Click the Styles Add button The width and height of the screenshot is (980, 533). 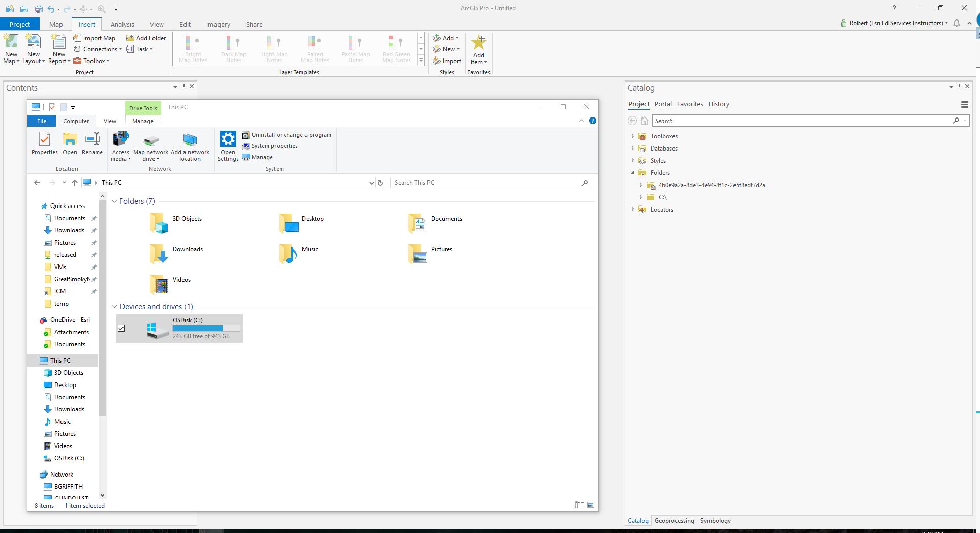coord(445,38)
